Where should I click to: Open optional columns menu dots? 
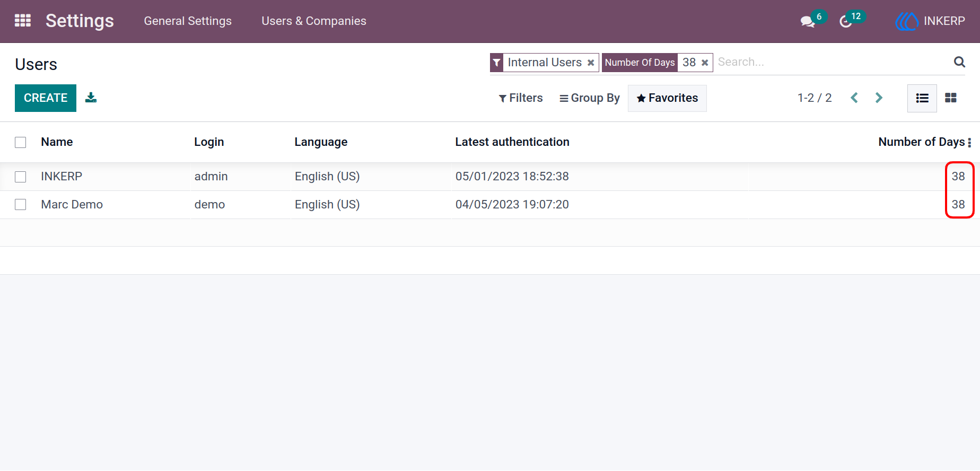click(x=969, y=142)
